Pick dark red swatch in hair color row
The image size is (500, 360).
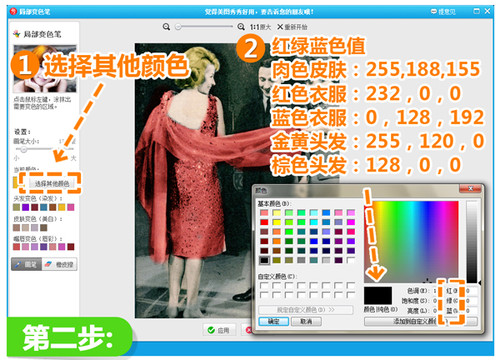(34, 207)
